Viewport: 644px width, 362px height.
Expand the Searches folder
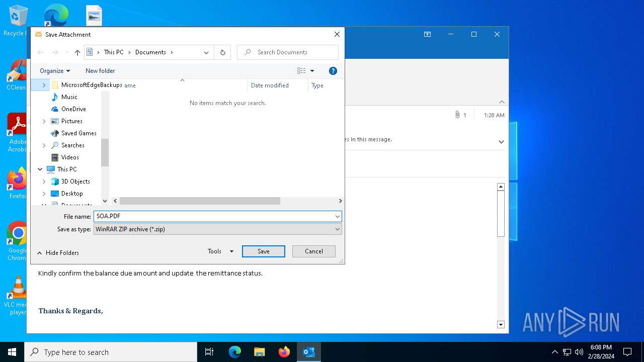(44, 145)
